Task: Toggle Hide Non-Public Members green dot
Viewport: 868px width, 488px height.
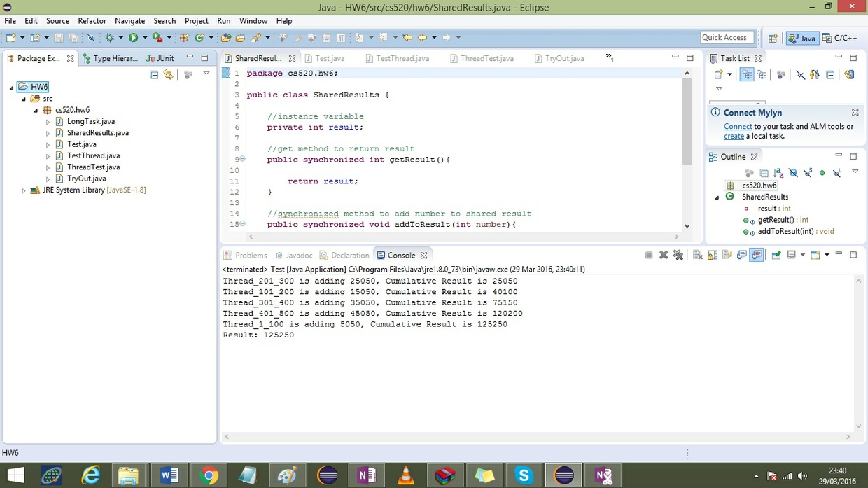Action: [x=822, y=173]
